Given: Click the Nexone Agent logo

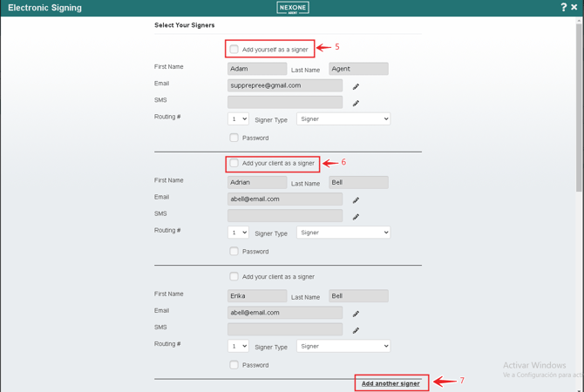Looking at the screenshot, I should 293,8.
